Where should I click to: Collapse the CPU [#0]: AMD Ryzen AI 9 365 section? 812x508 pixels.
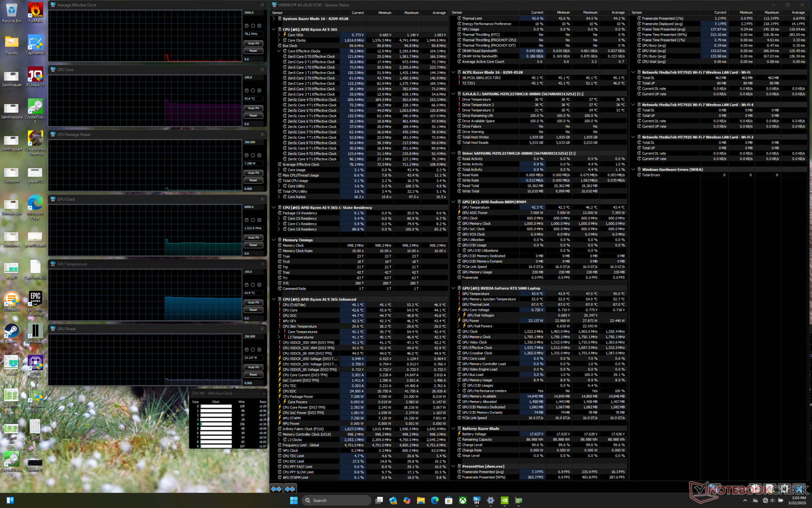click(274, 30)
